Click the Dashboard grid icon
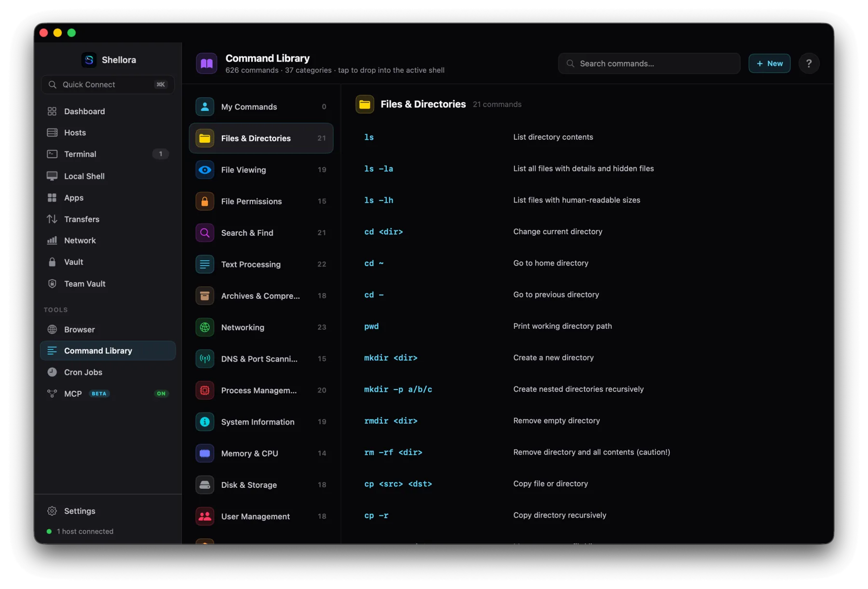Viewport: 868px width, 589px height. tap(52, 111)
